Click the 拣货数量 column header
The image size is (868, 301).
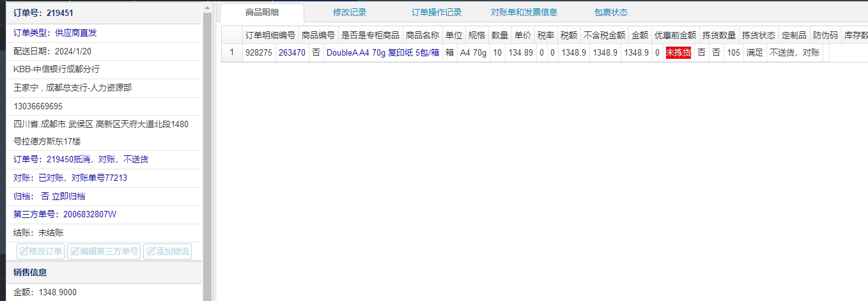pyautogui.click(x=719, y=36)
